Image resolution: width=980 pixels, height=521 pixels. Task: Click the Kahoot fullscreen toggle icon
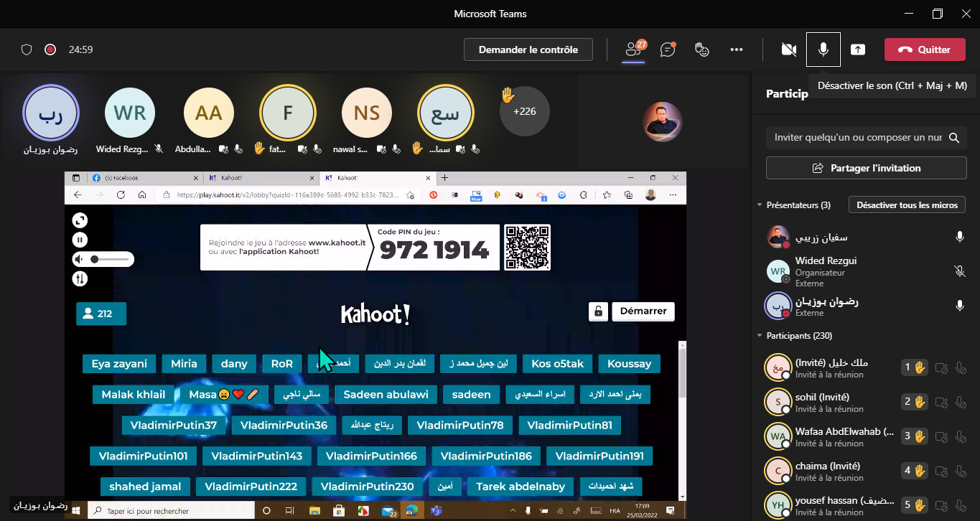pyautogui.click(x=80, y=220)
